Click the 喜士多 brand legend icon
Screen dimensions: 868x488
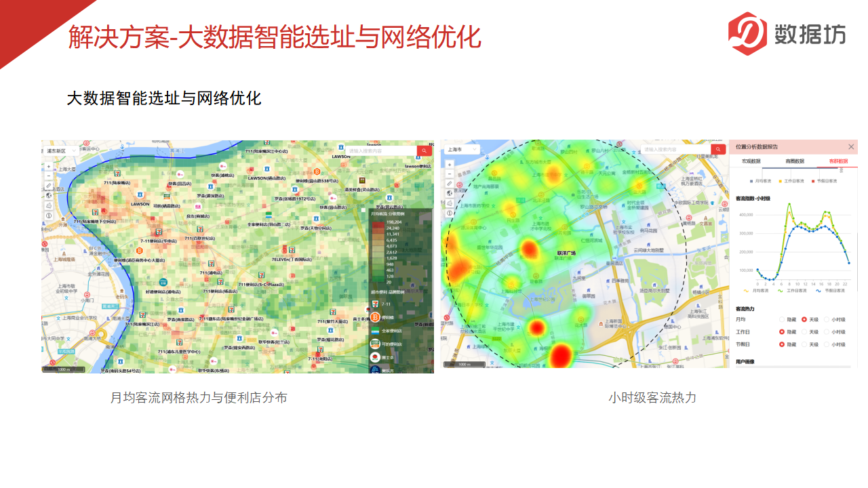(x=375, y=357)
